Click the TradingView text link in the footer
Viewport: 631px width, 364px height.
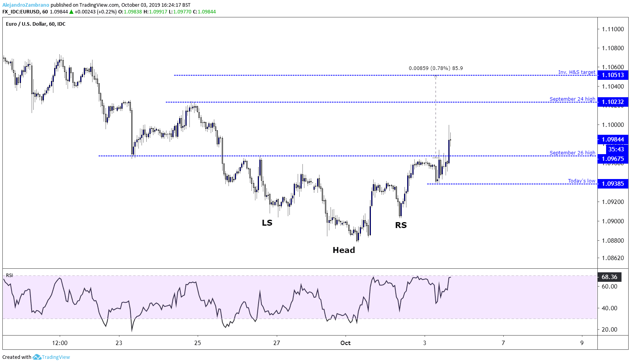[56, 357]
